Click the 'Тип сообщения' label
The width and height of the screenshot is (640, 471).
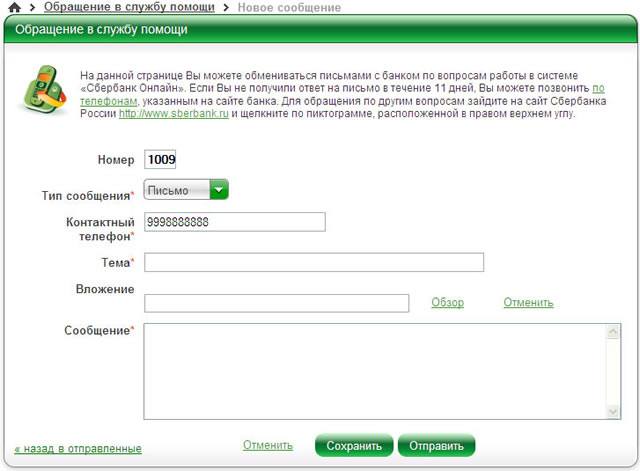point(88,196)
